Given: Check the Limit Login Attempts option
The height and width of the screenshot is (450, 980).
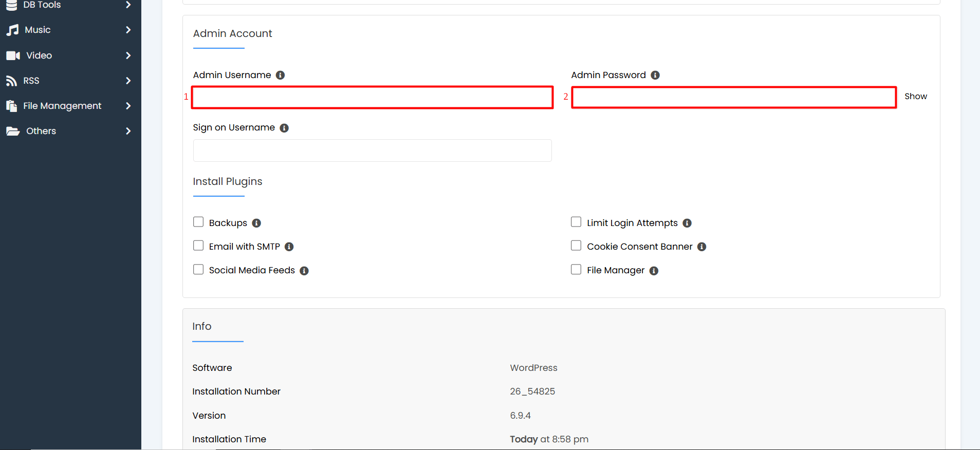Looking at the screenshot, I should (576, 222).
